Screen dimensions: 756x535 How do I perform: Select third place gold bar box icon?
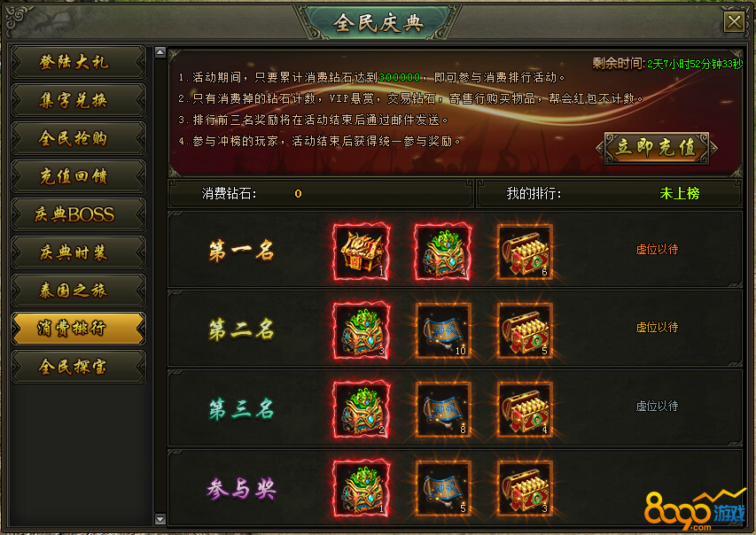pyautogui.click(x=525, y=409)
